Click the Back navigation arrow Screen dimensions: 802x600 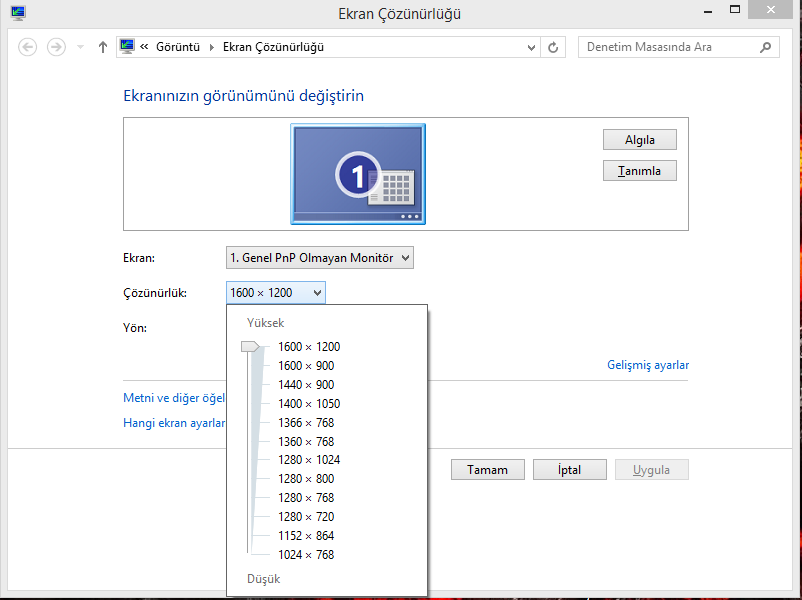click(x=28, y=47)
